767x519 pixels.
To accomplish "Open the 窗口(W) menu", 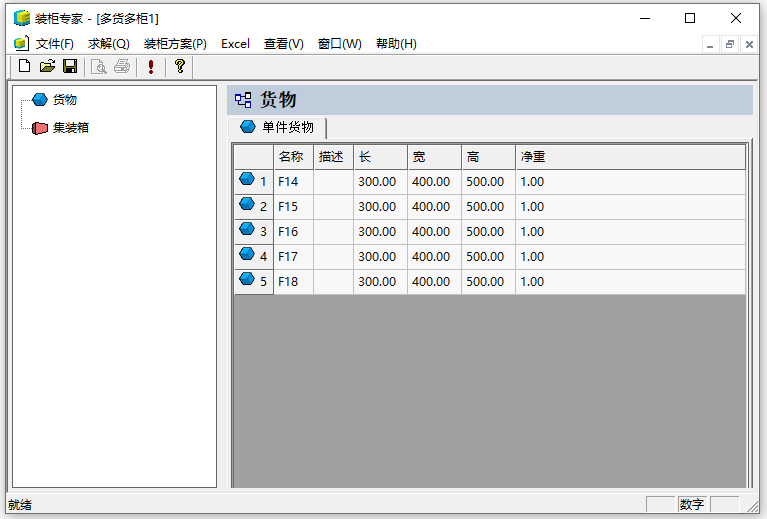I will coord(339,44).
